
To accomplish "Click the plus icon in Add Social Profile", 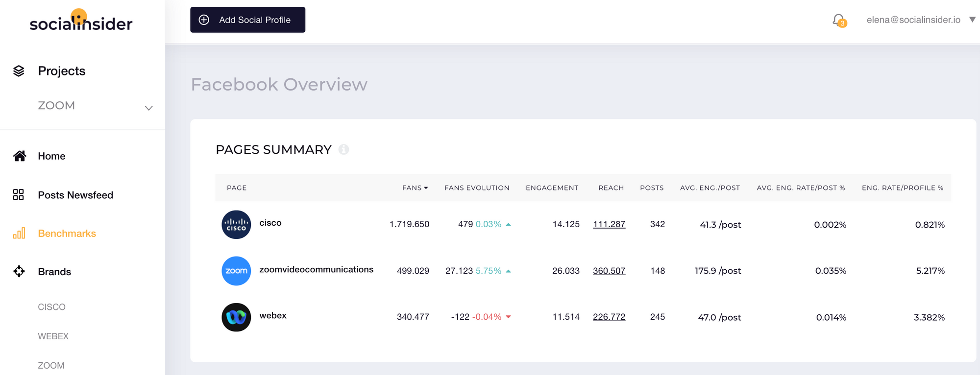I will tap(204, 20).
